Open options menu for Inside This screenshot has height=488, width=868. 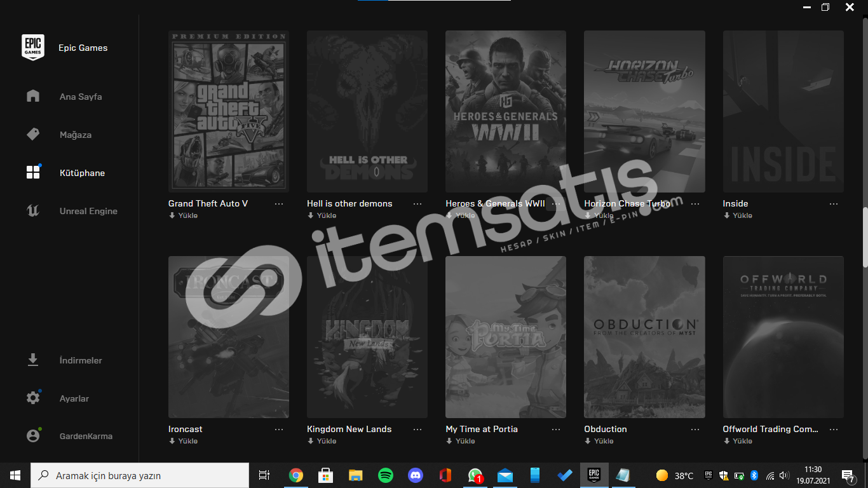pos(834,203)
